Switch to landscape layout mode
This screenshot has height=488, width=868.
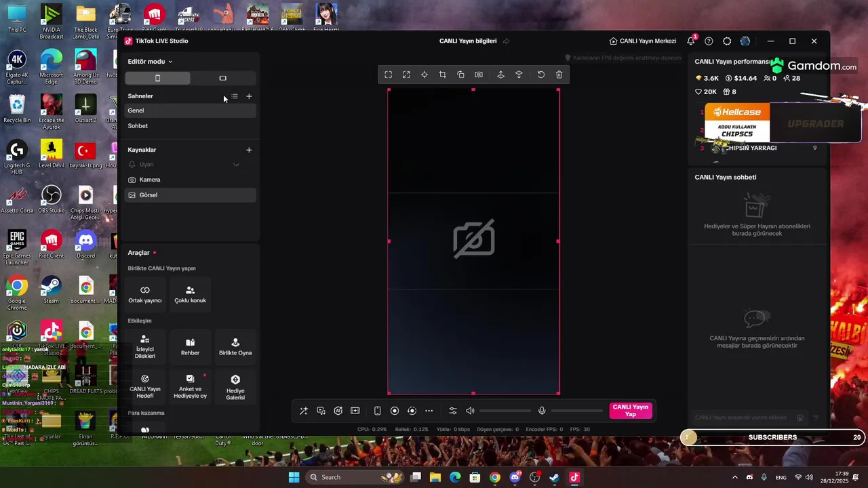pyautogui.click(x=222, y=78)
